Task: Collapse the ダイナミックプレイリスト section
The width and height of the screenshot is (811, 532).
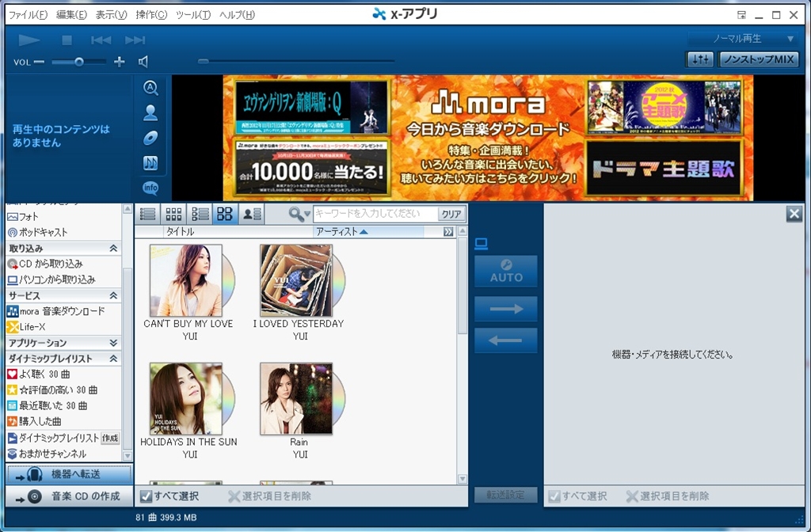Action: pos(113,359)
